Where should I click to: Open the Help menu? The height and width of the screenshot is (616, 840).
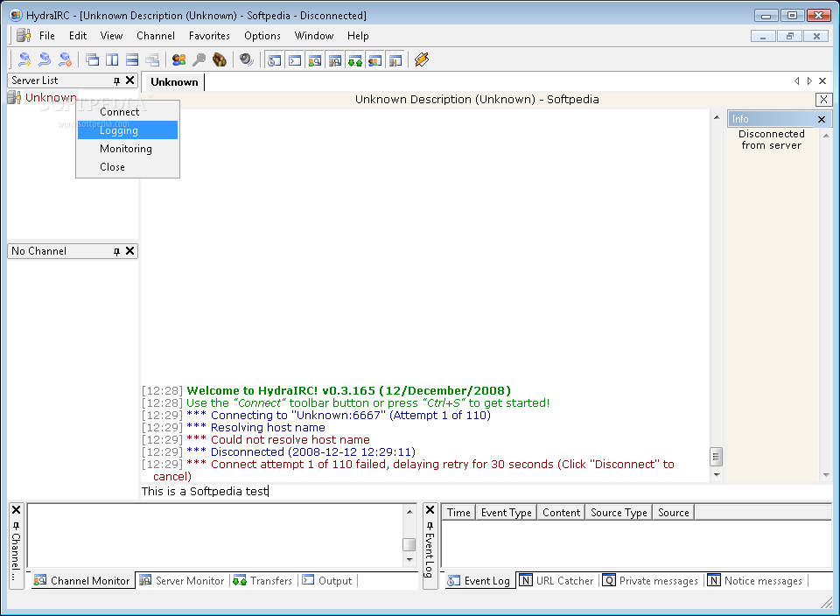click(358, 36)
